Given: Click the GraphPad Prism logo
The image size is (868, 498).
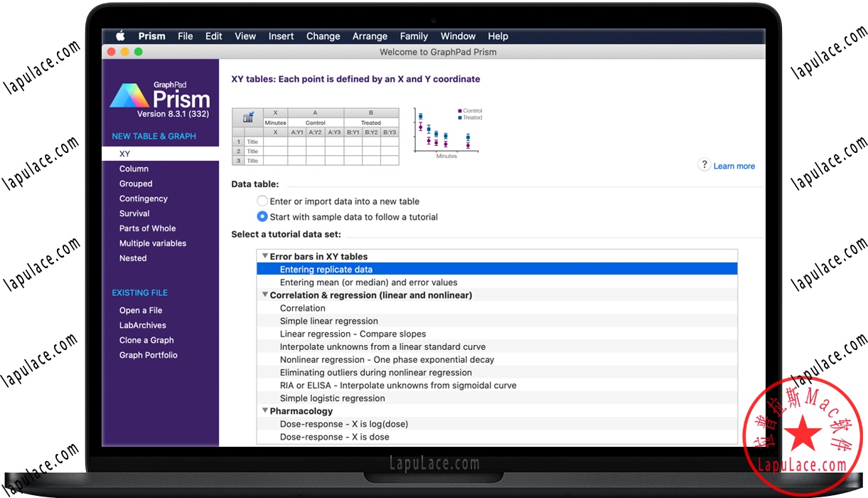Looking at the screenshot, I should click(x=160, y=95).
